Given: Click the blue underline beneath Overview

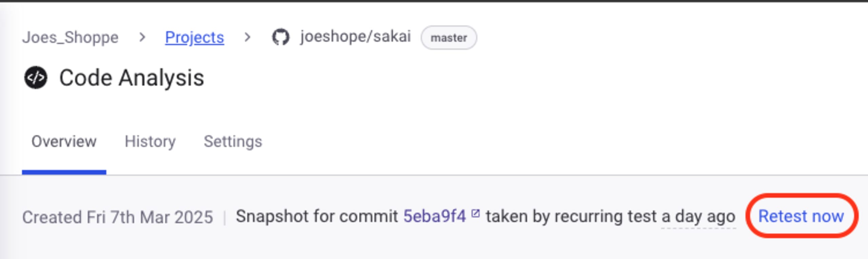Looking at the screenshot, I should pos(64,172).
